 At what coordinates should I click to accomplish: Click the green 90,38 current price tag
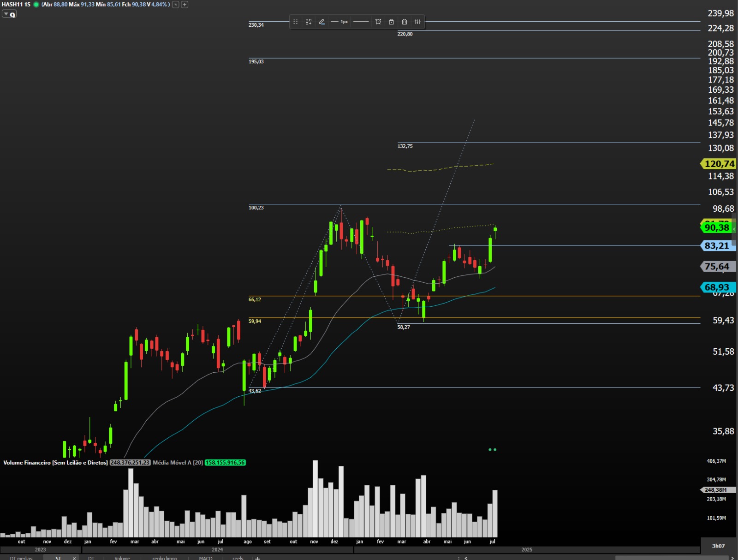tap(716, 227)
